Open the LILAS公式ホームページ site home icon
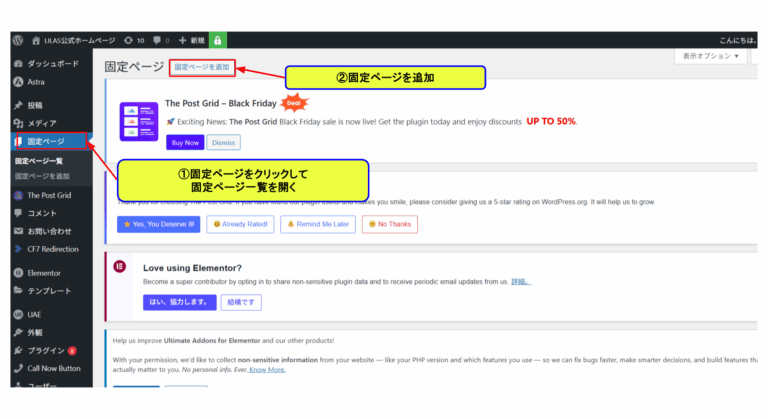Viewport: 768px width, 419px height. (x=36, y=40)
